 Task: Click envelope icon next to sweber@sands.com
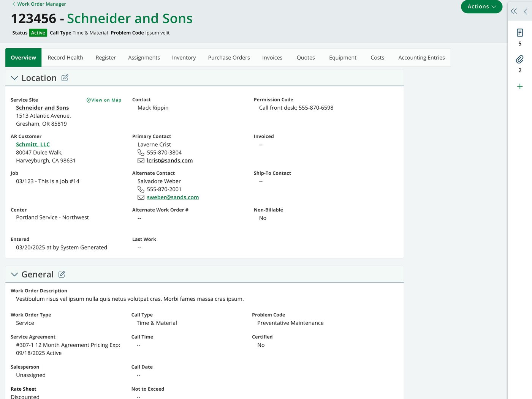(141, 197)
